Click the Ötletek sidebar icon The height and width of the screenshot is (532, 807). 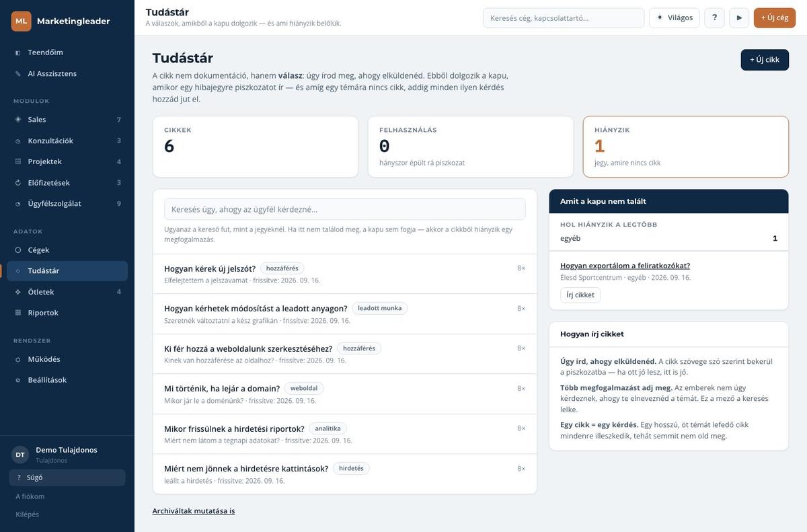[x=18, y=292]
